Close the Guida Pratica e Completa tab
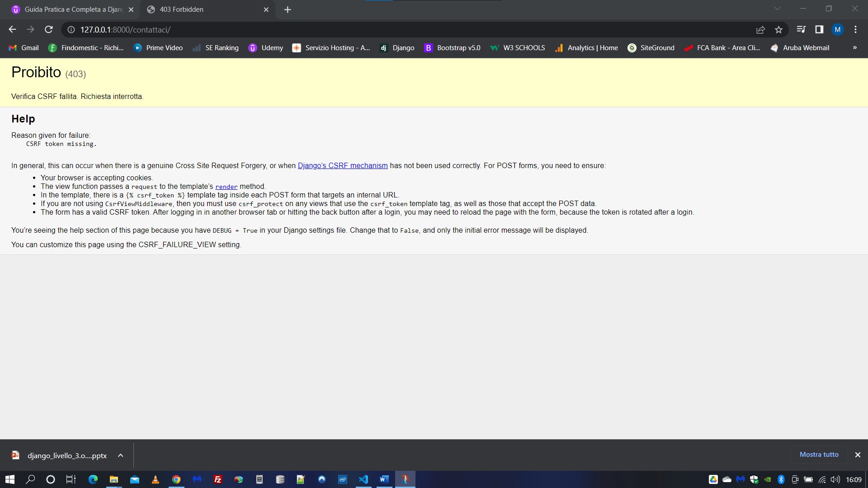 131,9
